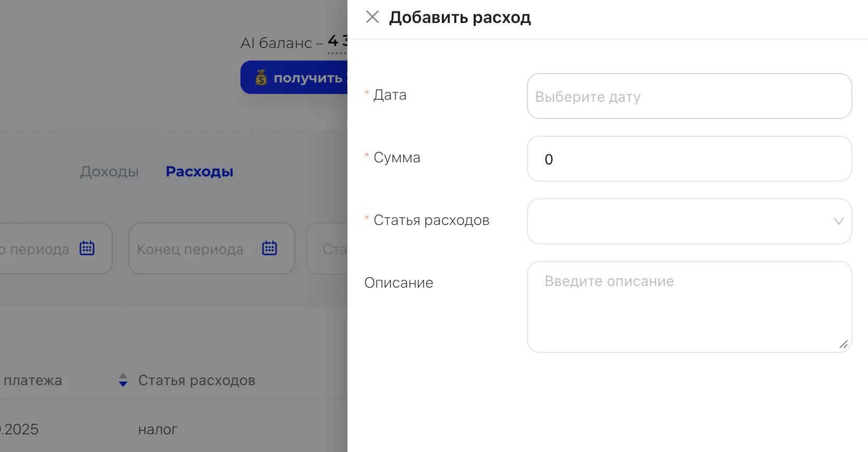Open the Статья расходов dropdown

689,221
